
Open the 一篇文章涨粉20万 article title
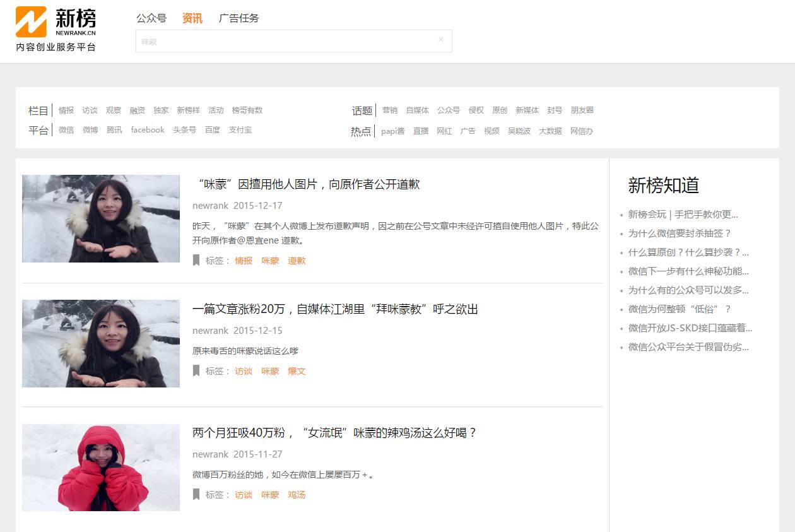click(x=335, y=309)
